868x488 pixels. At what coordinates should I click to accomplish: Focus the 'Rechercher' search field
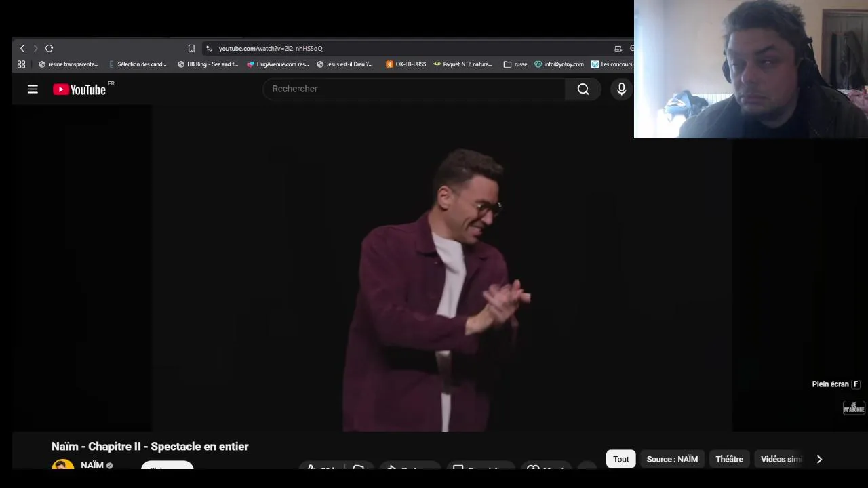[x=414, y=89]
